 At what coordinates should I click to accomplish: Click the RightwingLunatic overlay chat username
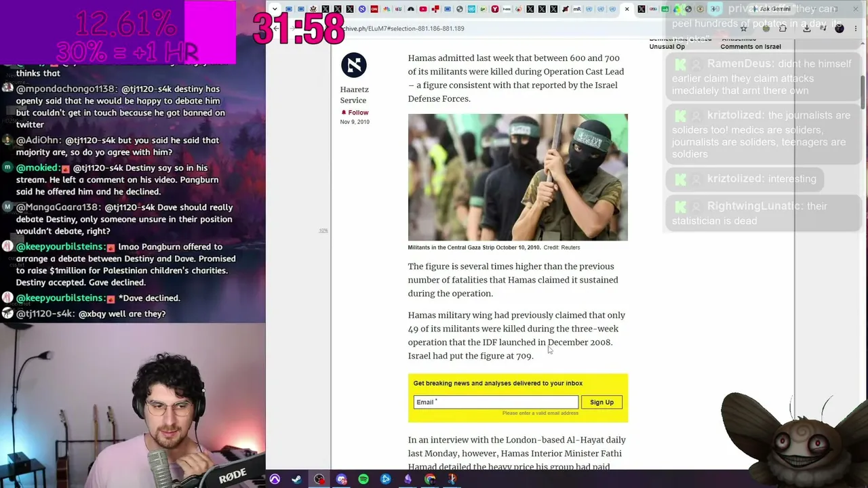pyautogui.click(x=754, y=206)
